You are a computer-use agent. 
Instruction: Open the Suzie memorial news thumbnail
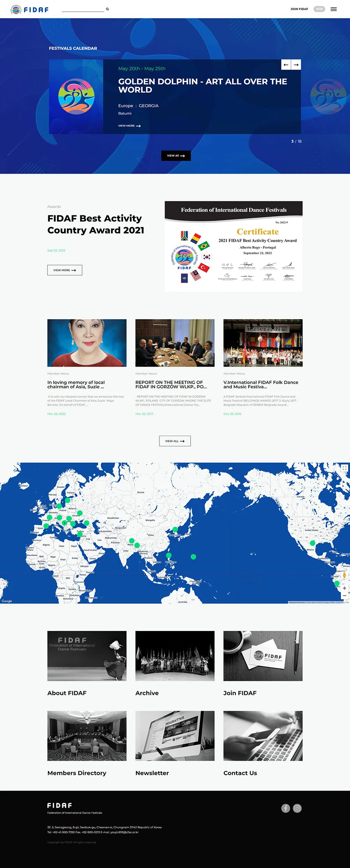(x=87, y=343)
